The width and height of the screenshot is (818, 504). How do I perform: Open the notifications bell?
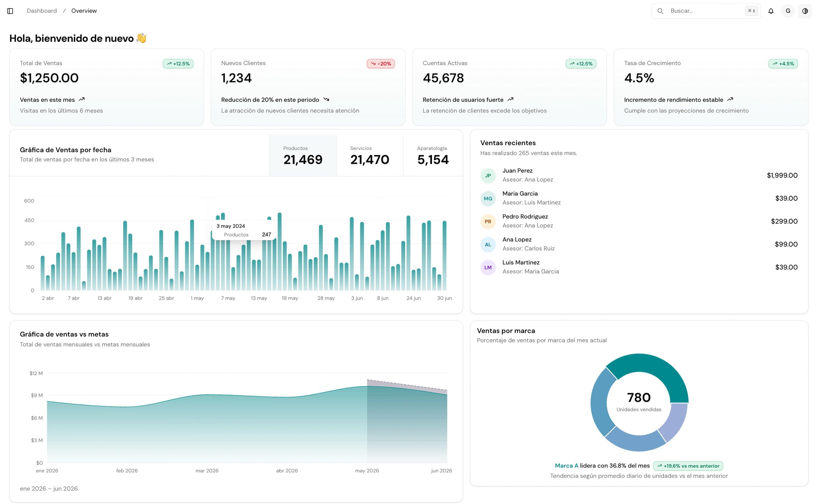(771, 11)
